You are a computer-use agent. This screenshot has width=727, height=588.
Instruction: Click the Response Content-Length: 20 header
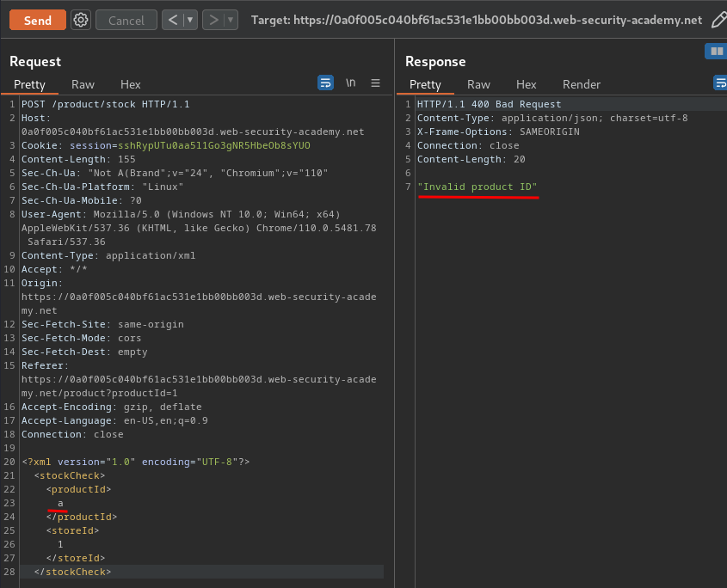[x=471, y=159]
